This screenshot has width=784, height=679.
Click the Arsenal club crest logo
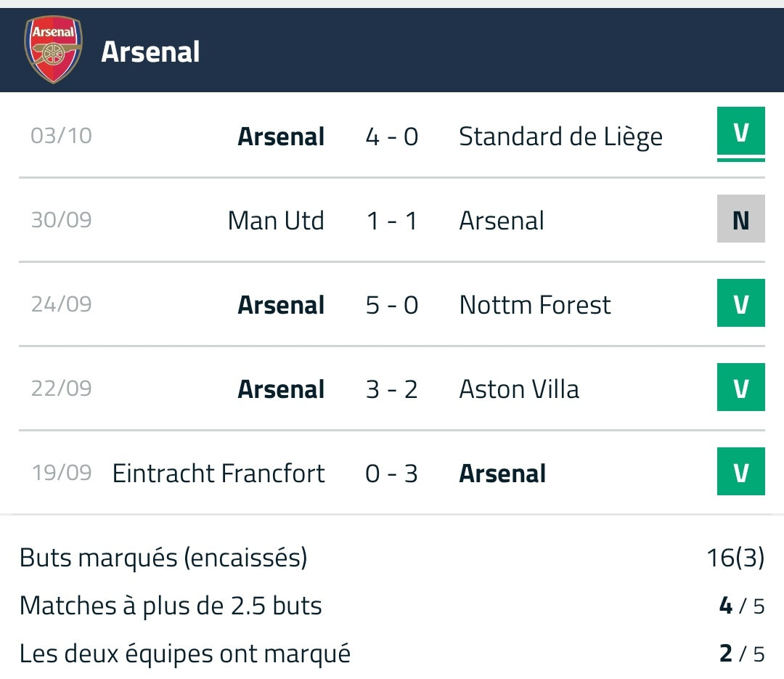pyautogui.click(x=53, y=50)
